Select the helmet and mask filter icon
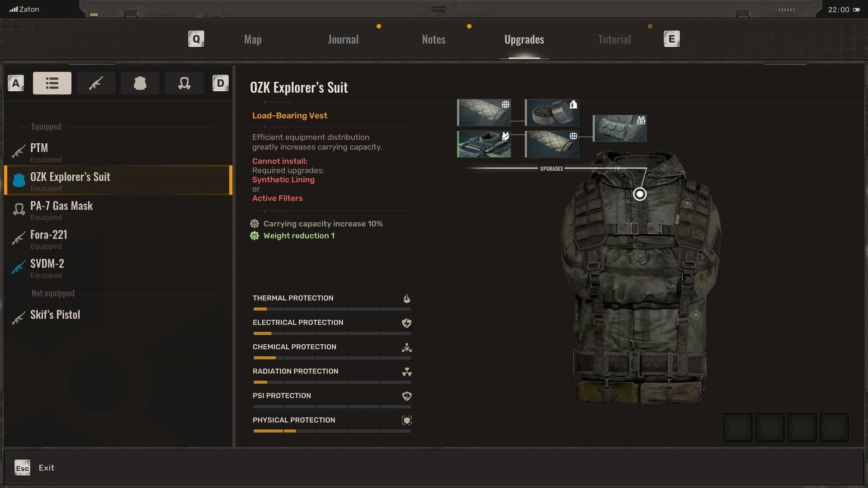868x488 pixels. coord(184,83)
